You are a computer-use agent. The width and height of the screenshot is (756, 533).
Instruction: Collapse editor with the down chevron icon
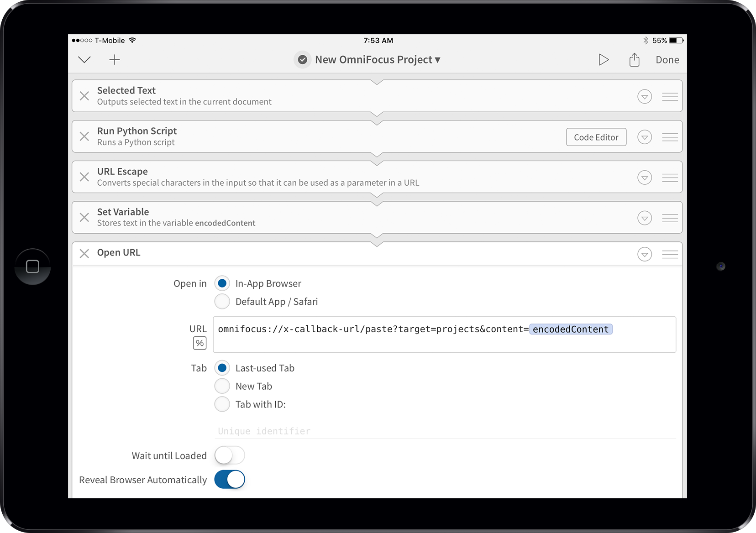click(x=84, y=60)
